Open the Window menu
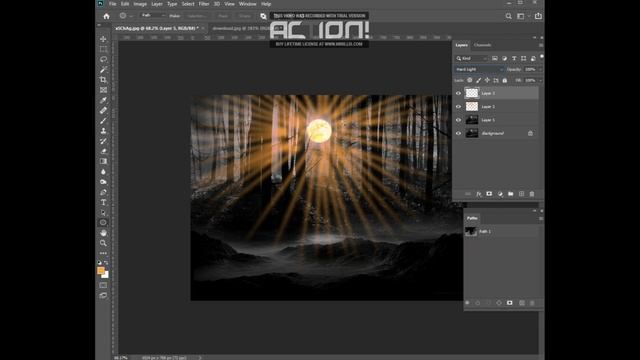Viewport: 640px width, 360px height. point(247,4)
